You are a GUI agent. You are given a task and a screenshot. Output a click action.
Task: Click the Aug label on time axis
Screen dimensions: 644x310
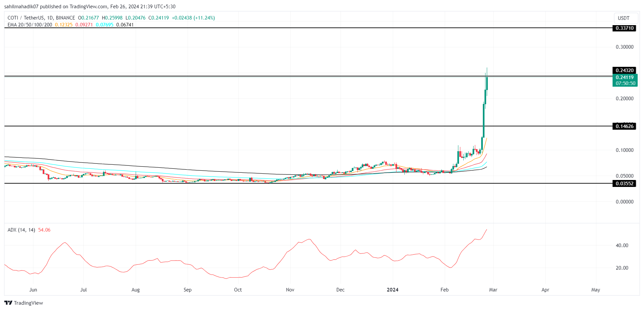point(136,290)
